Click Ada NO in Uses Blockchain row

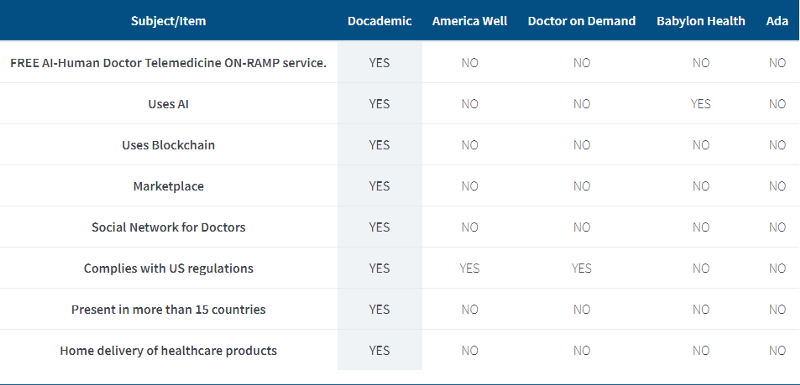coord(778,145)
